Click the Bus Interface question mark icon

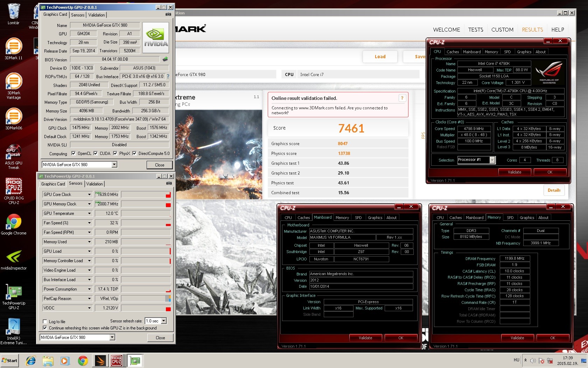pos(168,76)
